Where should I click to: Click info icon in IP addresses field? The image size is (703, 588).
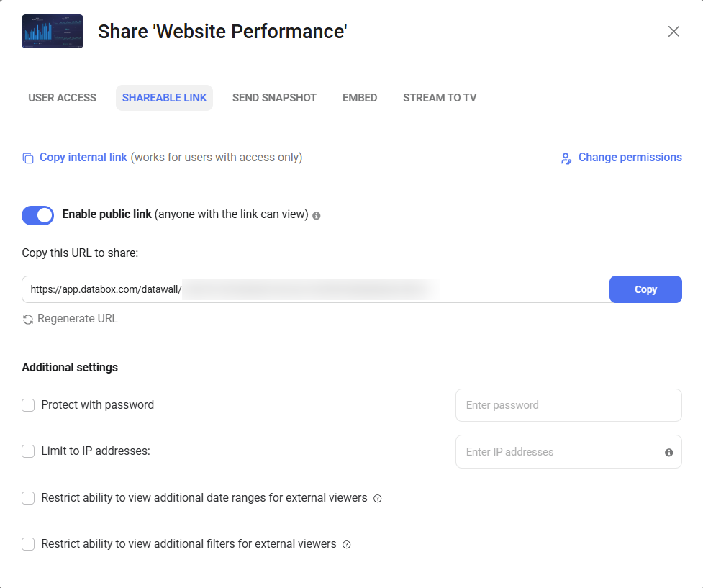pyautogui.click(x=669, y=453)
